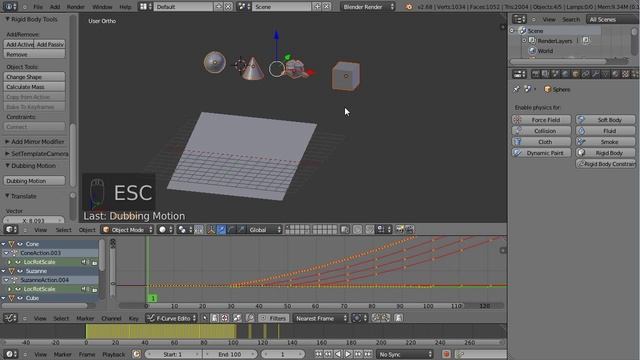The image size is (640, 360).
Task: Lock the LocRotScale group under SuzanneAction.004
Action: [94, 289]
